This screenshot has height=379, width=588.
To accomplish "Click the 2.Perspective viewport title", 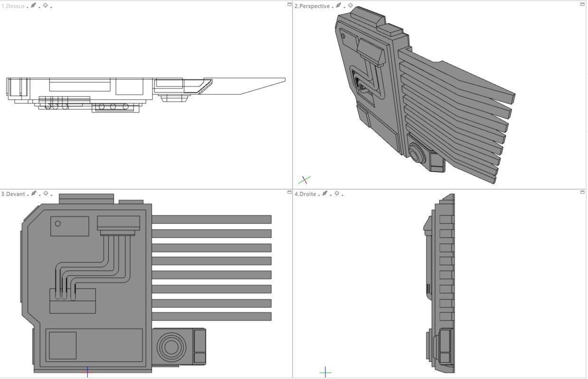I will pos(312,6).
